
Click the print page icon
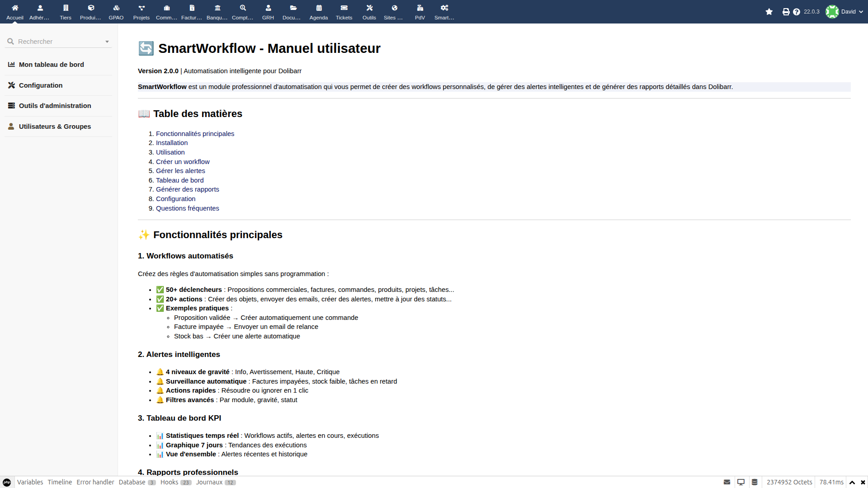point(786,12)
